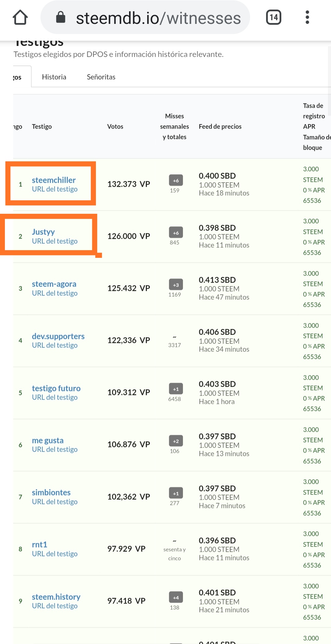Click the +3 misses badge for steem-agora
Screen dimensions: 331x644
[176, 284]
